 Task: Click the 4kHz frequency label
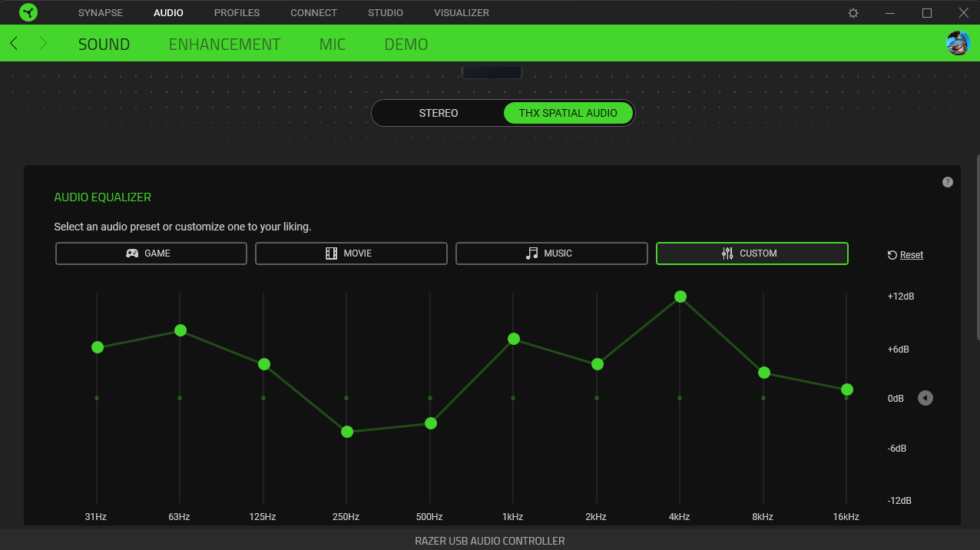[x=679, y=517]
